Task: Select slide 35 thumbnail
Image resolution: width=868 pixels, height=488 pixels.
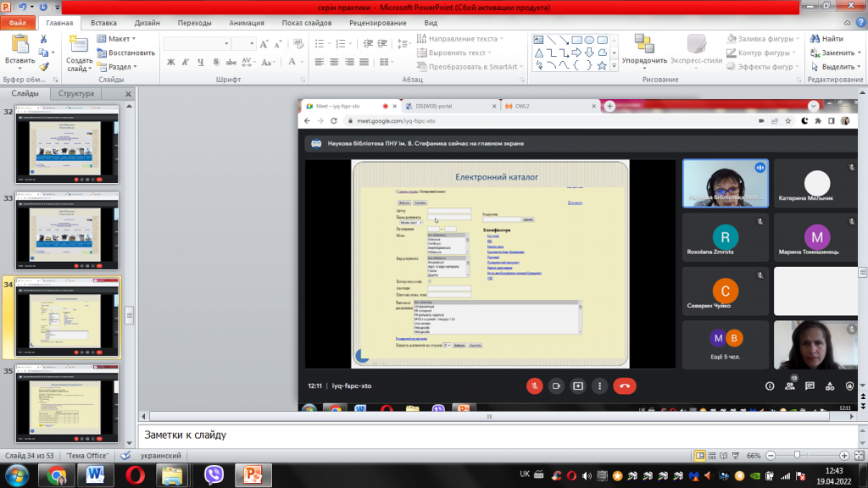Action: (67, 404)
